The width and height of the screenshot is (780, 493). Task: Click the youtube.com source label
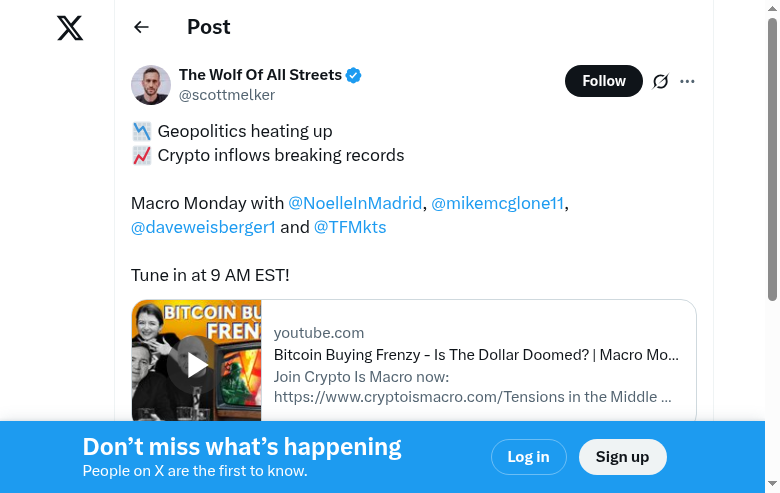click(319, 333)
